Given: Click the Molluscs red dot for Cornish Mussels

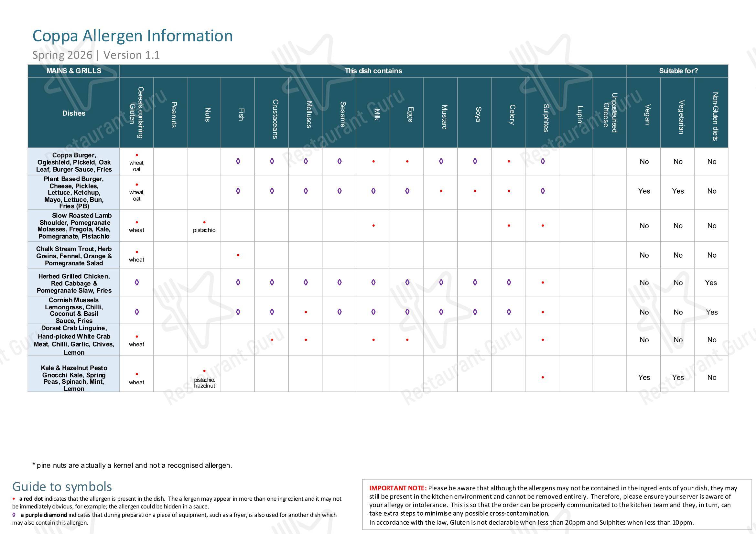Looking at the screenshot, I should click(x=306, y=312).
